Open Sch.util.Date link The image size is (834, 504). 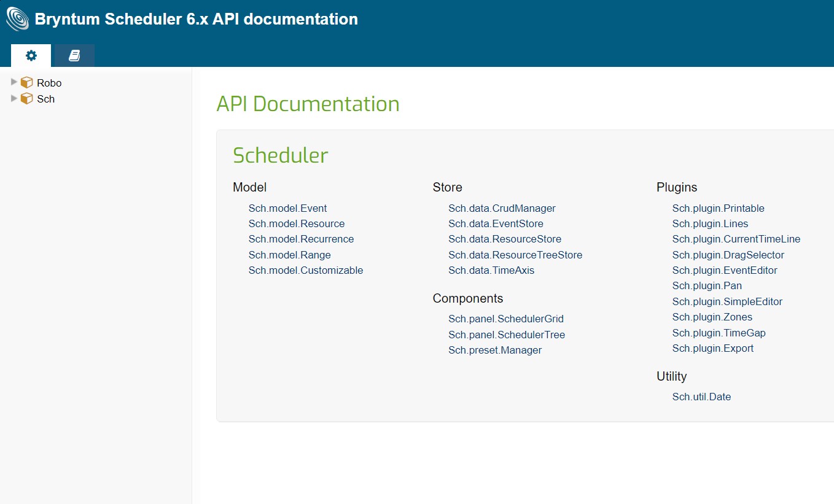[701, 397]
